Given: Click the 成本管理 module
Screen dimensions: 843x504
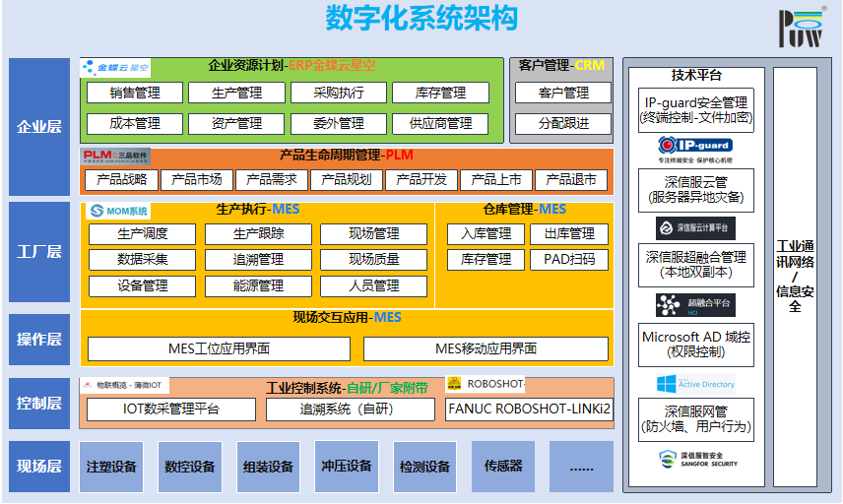Looking at the screenshot, I should 135,124.
